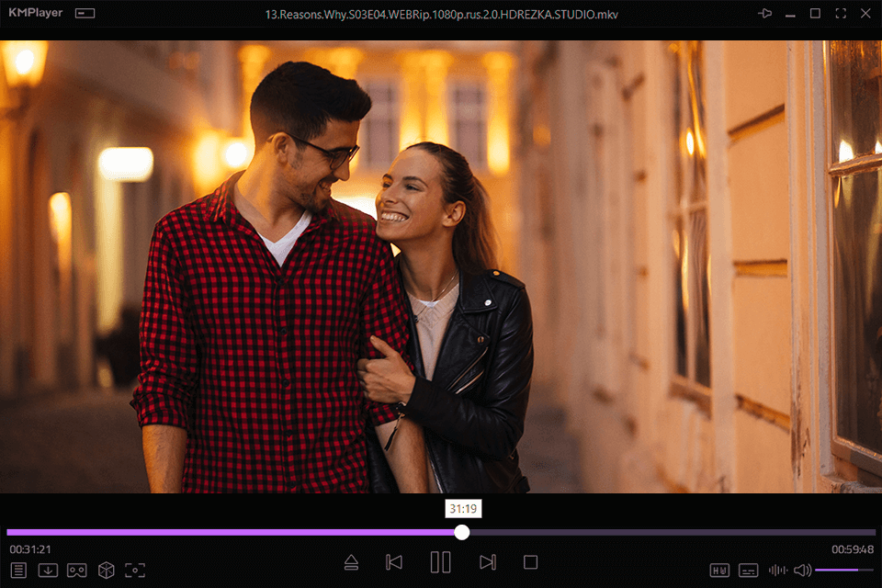Toggle fullscreen mode
Screen dimensions: 882x588
click(840, 13)
